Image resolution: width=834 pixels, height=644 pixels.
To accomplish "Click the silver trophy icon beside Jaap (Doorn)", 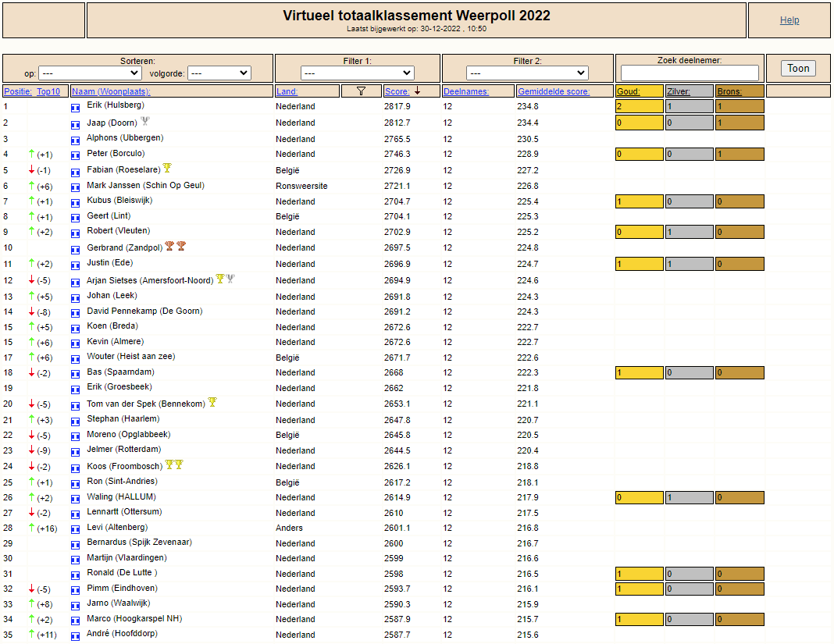I will tap(144, 121).
